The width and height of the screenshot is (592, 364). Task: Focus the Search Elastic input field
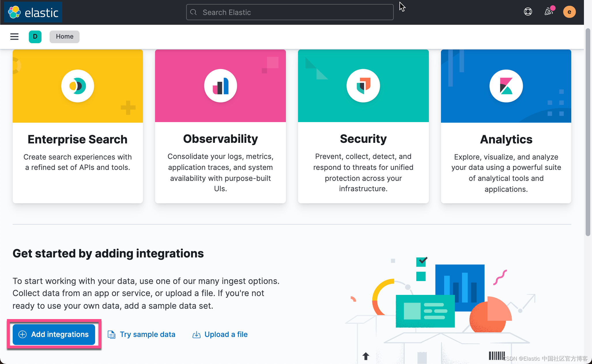(x=289, y=12)
